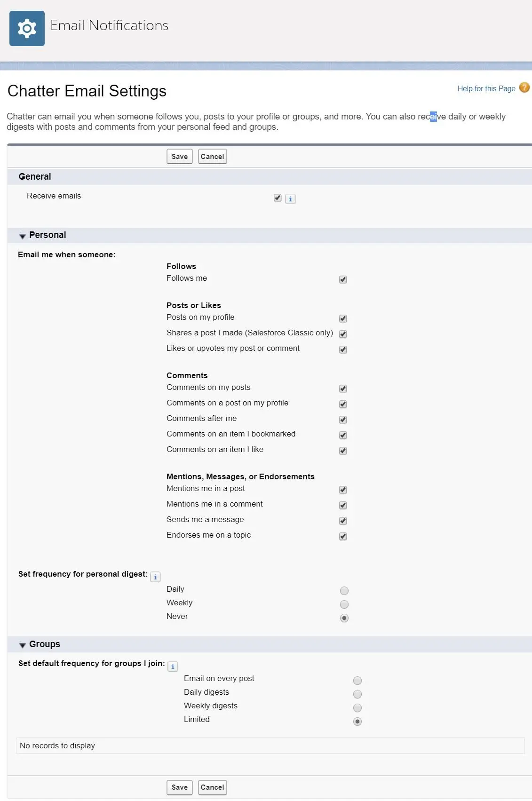Uncheck the Receive emails checkbox
Image resolution: width=532 pixels, height=801 pixels.
(278, 198)
